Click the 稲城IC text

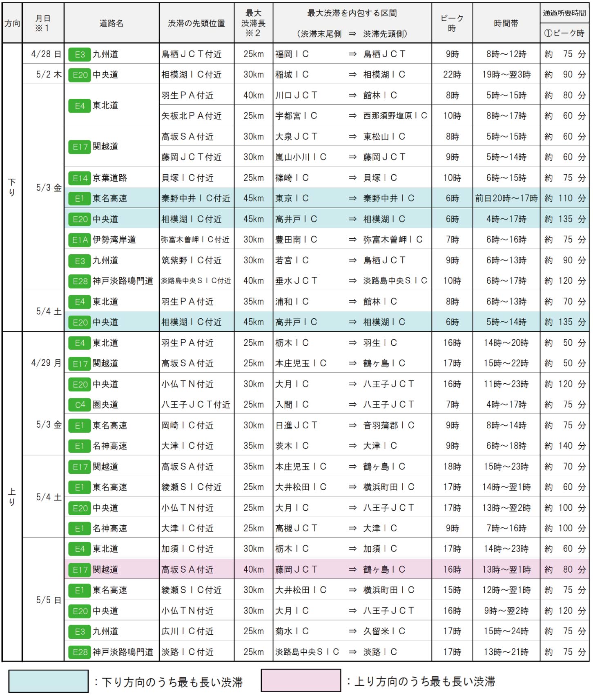[292, 75]
